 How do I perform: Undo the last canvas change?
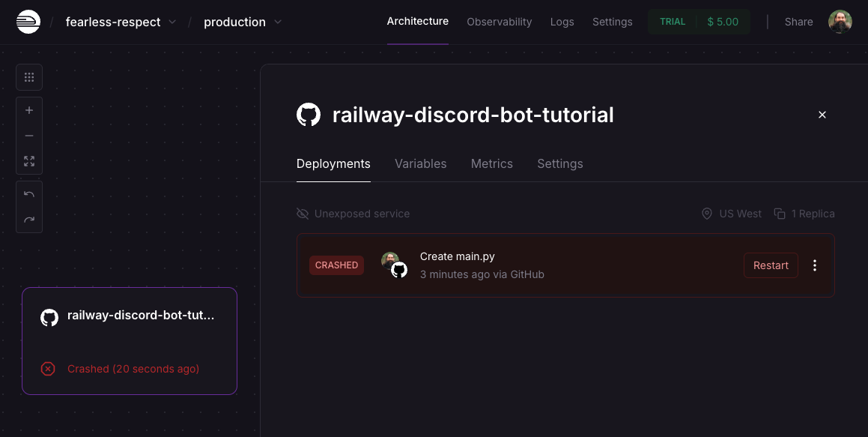[29, 194]
